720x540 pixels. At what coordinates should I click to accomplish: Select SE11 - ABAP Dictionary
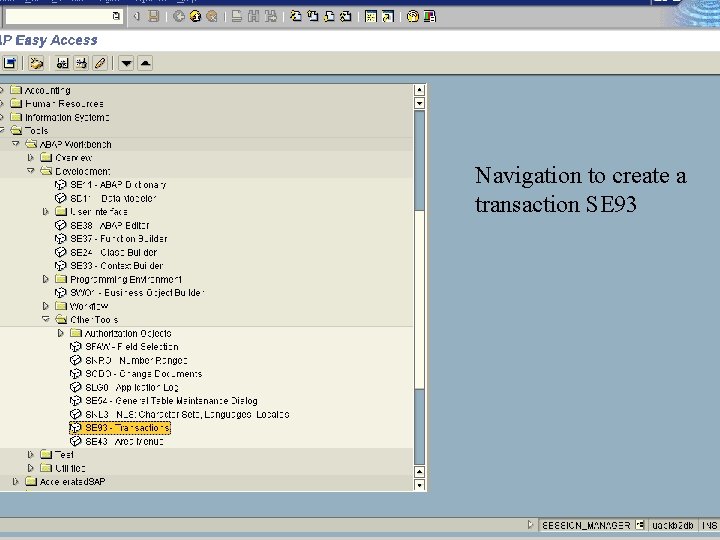[118, 185]
